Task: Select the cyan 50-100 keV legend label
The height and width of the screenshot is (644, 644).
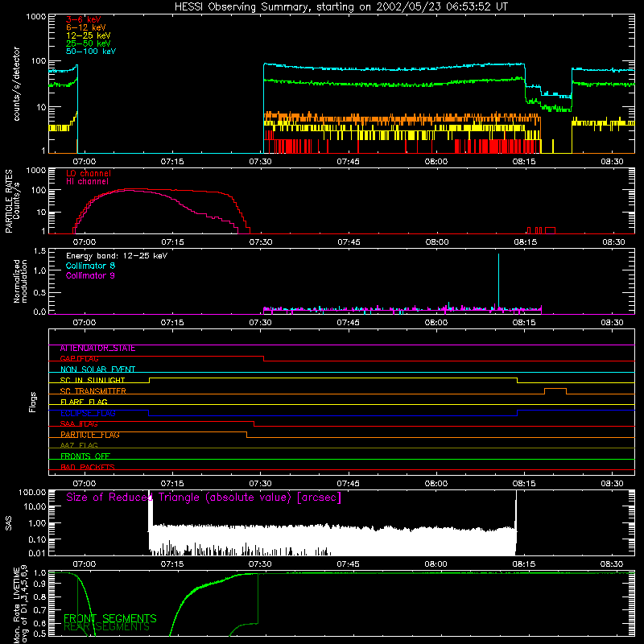Action: (x=91, y=52)
